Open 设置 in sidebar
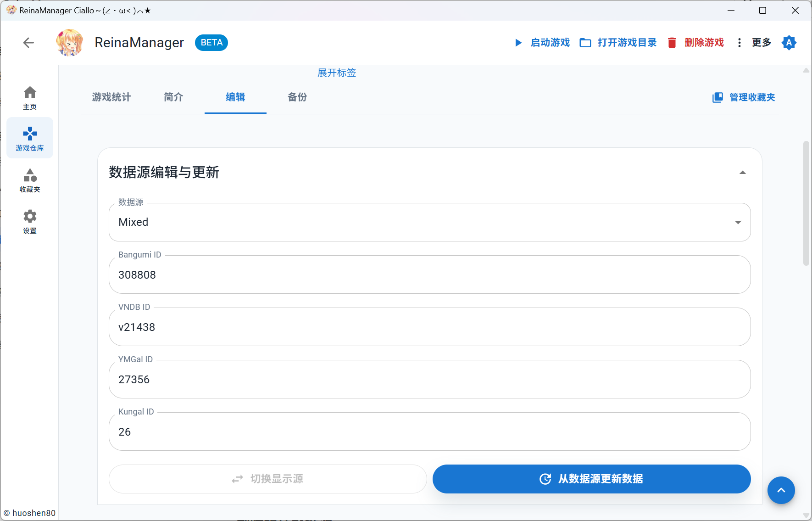 point(30,221)
